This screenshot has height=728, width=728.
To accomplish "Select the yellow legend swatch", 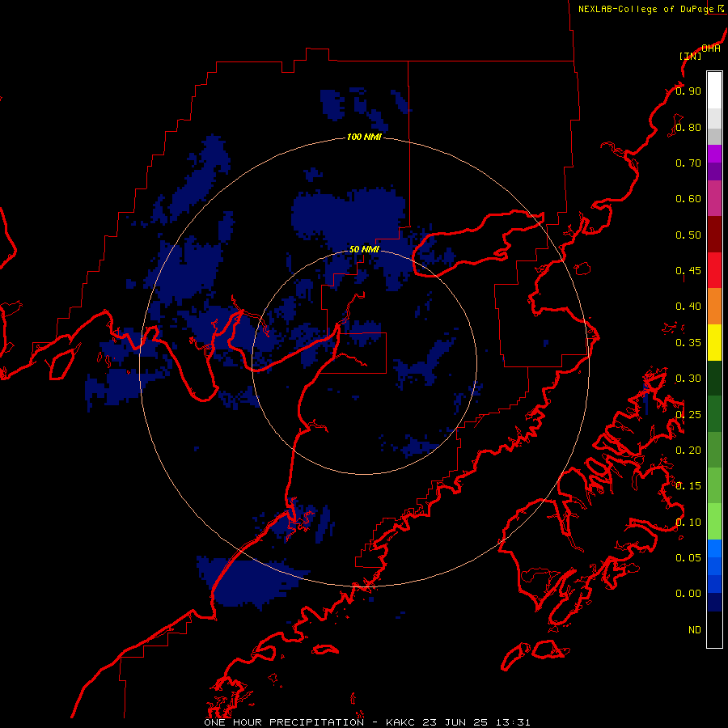I will (x=714, y=342).
